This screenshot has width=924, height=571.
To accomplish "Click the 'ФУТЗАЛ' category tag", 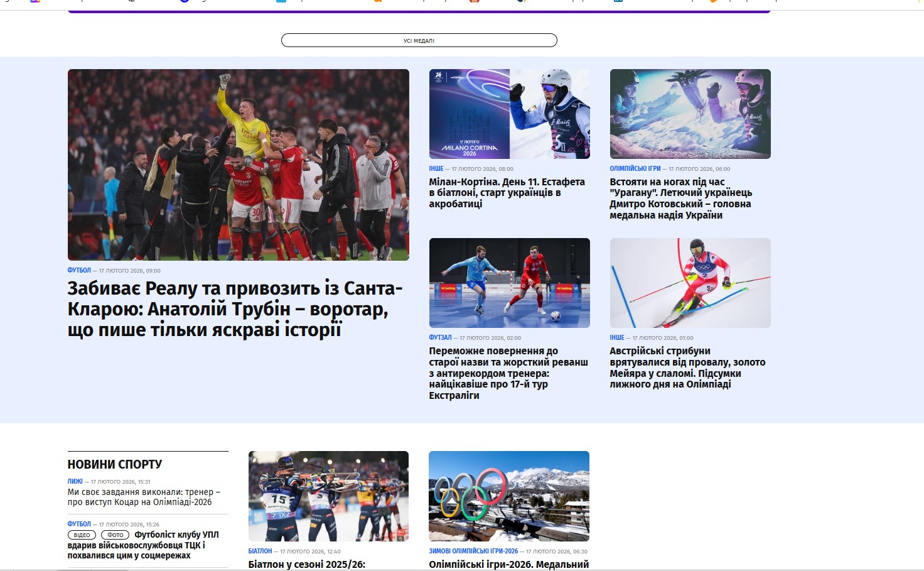I will (x=441, y=338).
